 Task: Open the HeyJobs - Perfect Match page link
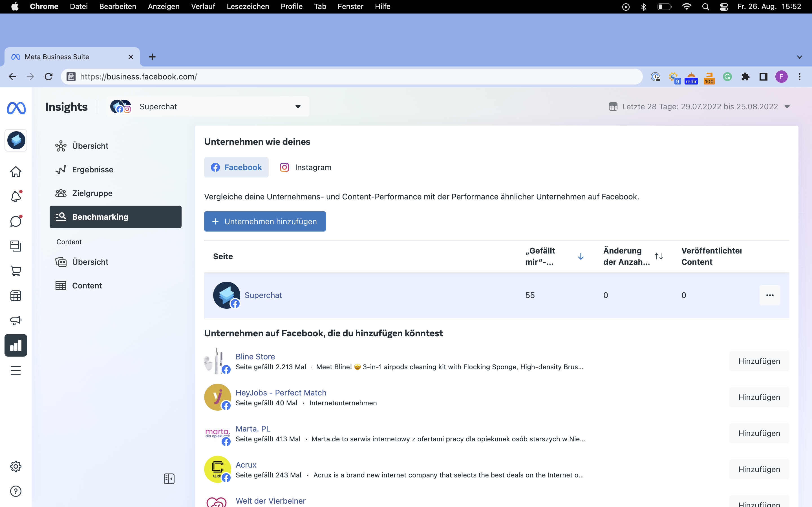coord(281,392)
